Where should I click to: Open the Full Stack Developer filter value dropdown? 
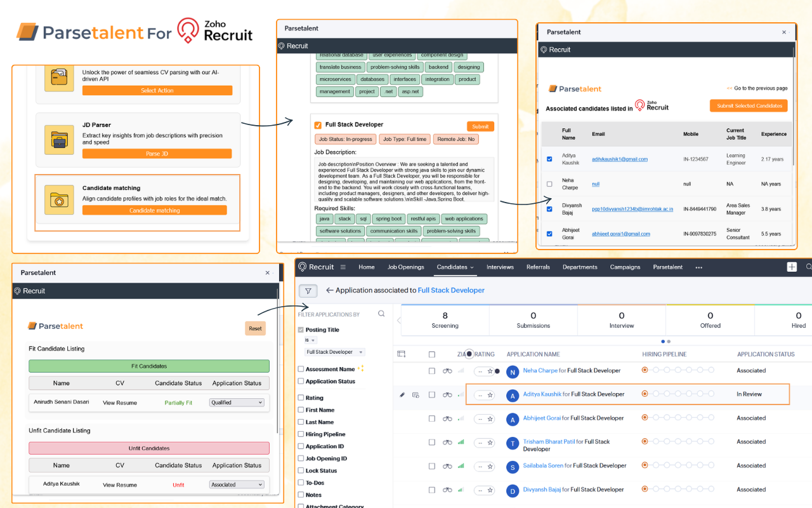tap(334, 352)
